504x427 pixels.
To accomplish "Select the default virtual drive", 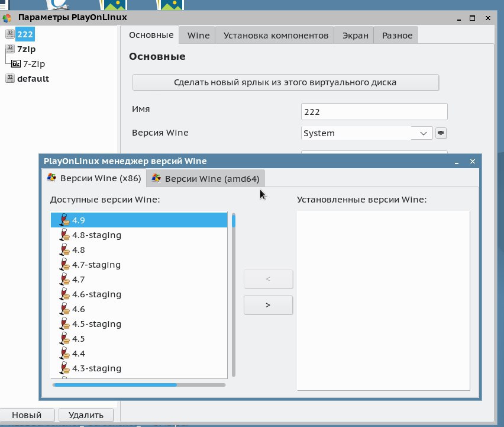I will (x=33, y=79).
